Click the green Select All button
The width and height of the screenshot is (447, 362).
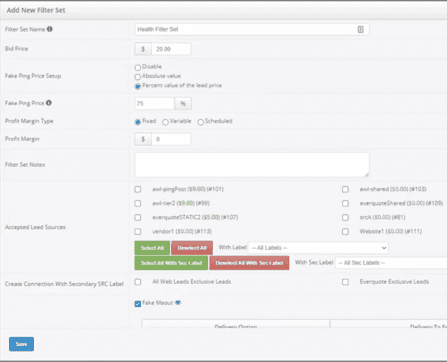152,248
